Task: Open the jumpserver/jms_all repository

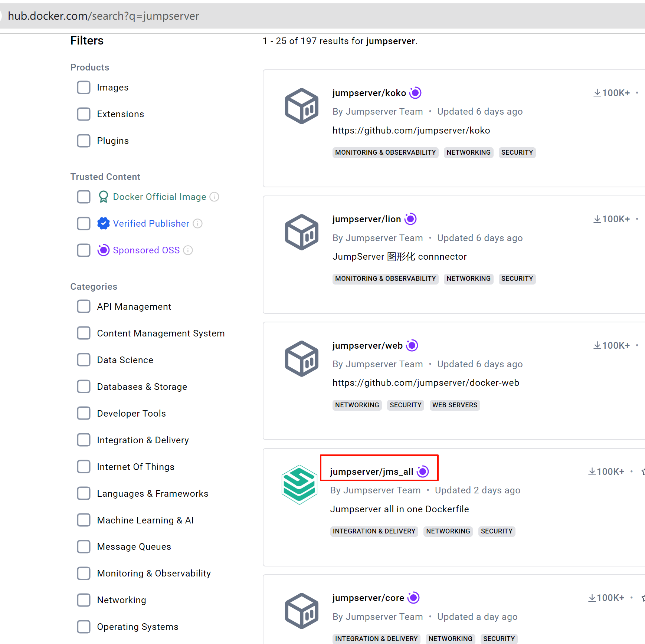Action: point(371,471)
